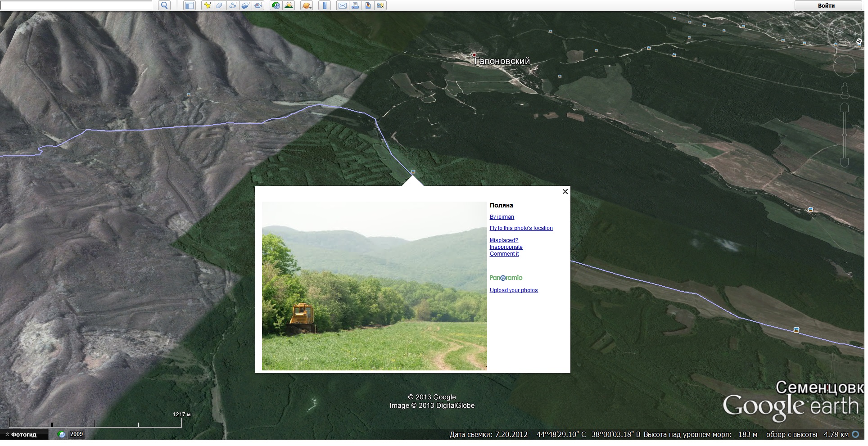
Task: Click the search magnifier button
Action: pos(164,5)
